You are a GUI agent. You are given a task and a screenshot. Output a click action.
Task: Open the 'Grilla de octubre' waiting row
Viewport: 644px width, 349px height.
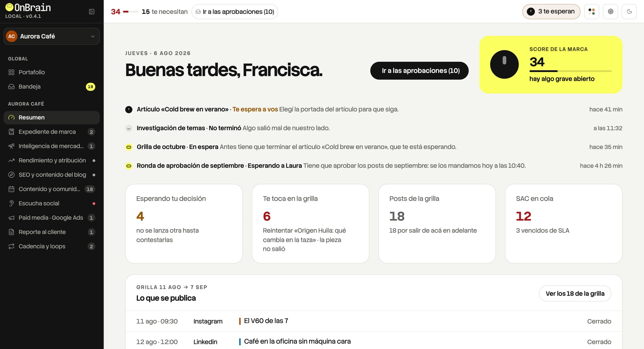[x=374, y=147]
